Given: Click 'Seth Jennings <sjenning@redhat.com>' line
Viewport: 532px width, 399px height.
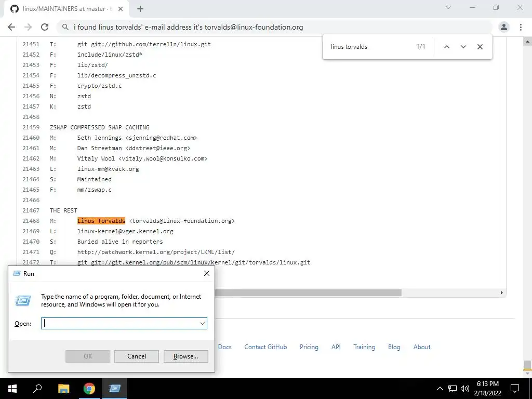Looking at the screenshot, I should click(x=137, y=138).
